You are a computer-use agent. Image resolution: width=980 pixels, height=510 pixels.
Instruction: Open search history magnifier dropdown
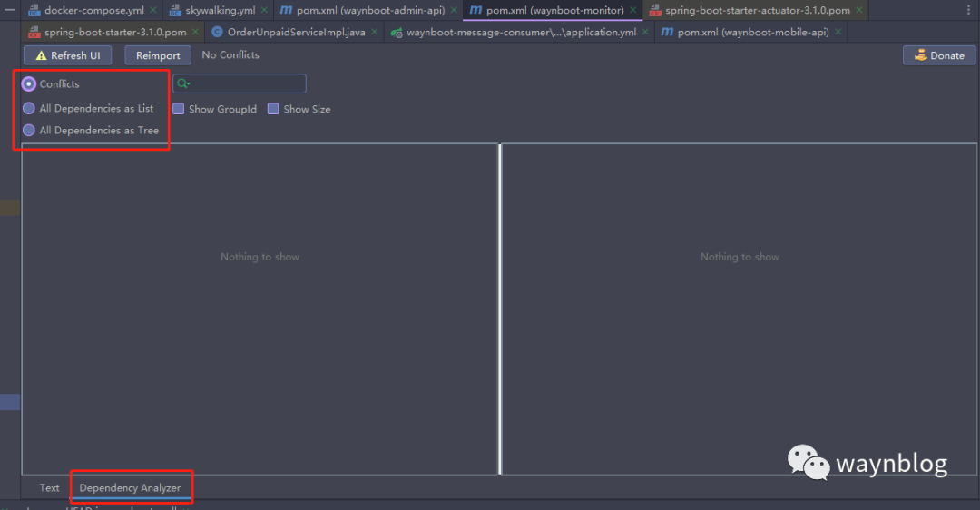click(183, 83)
